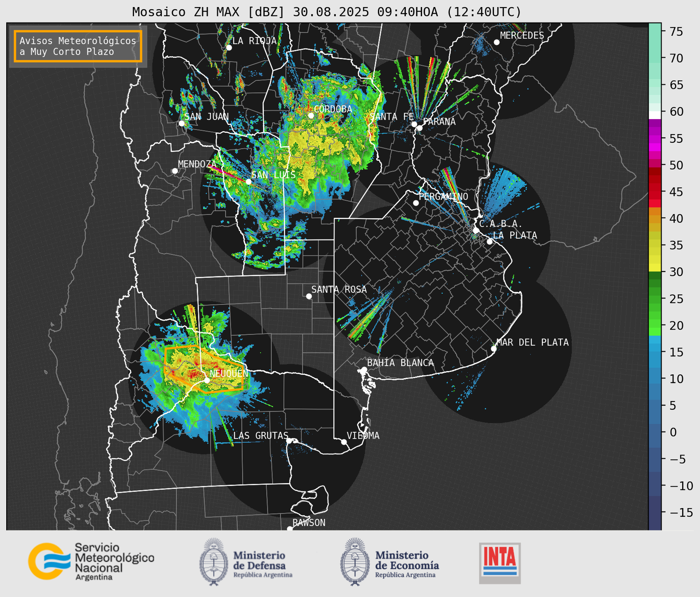
Task: Select the Mendoza city marker dot
Action: tap(175, 171)
